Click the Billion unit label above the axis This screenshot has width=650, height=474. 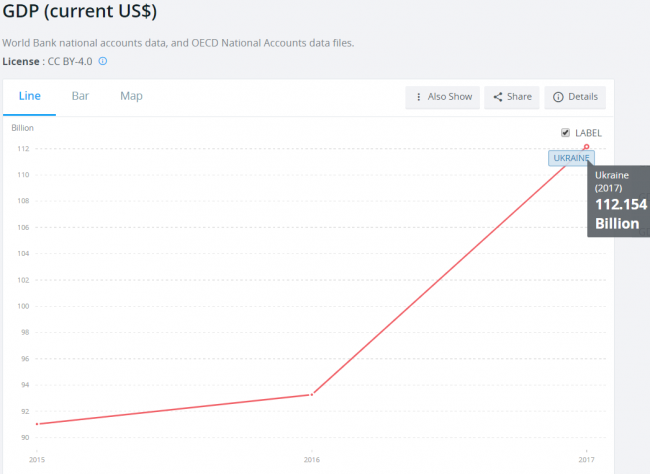(x=22, y=128)
